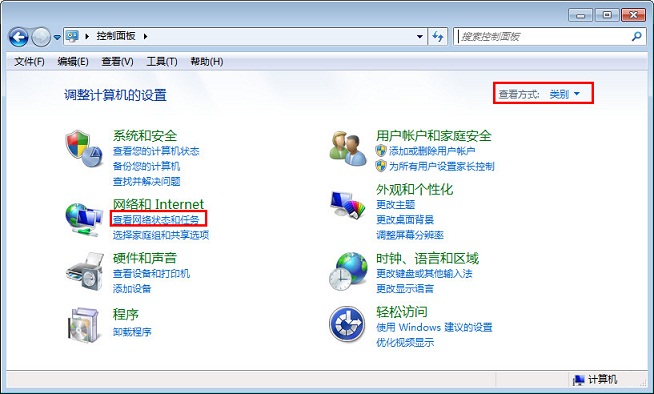Expand the 类别 view-by dropdown
The image size is (654, 394).
(565, 94)
